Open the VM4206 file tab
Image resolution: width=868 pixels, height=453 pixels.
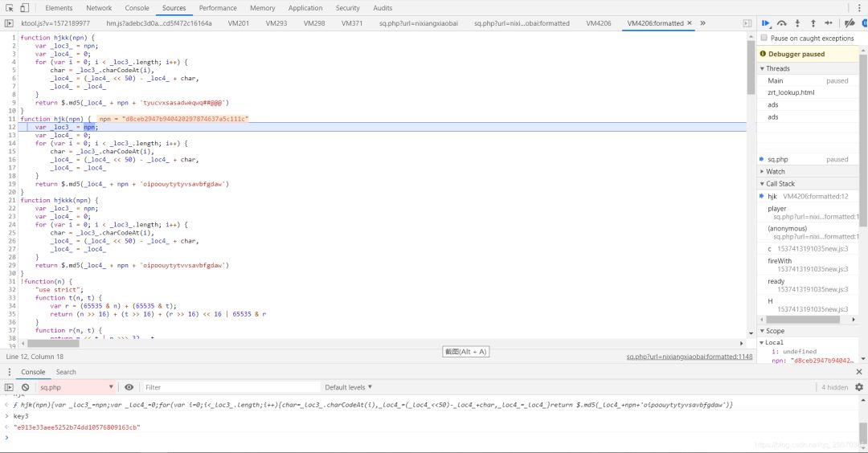[x=598, y=23]
